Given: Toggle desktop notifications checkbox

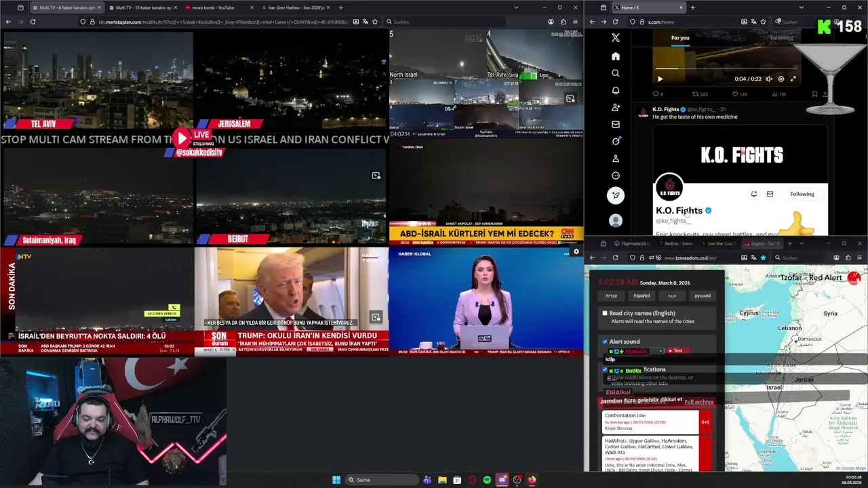Looking at the screenshot, I should (605, 369).
